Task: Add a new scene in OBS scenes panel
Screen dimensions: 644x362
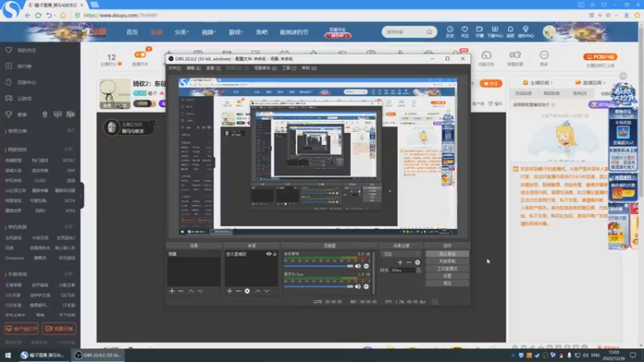Action: [x=171, y=291]
